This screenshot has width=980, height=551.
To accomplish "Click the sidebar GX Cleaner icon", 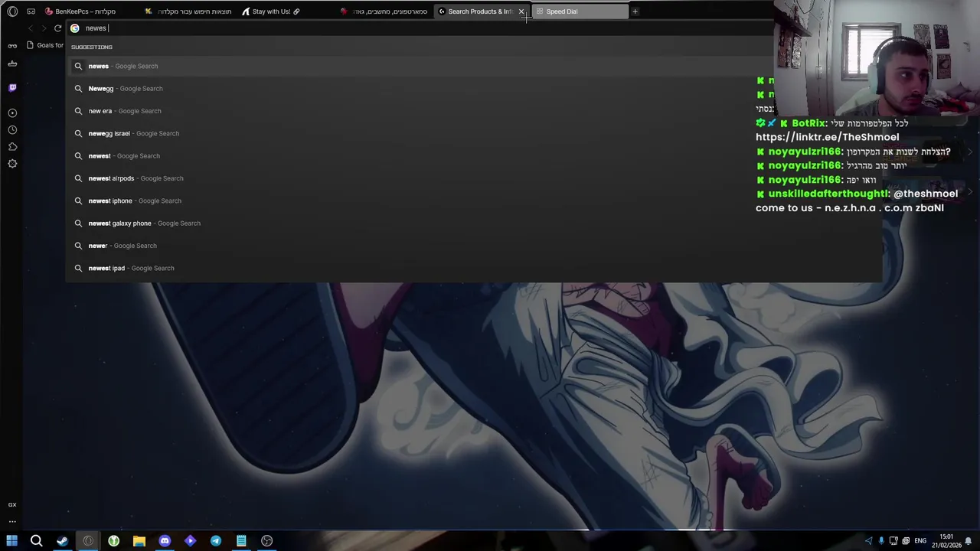I will pos(12,64).
